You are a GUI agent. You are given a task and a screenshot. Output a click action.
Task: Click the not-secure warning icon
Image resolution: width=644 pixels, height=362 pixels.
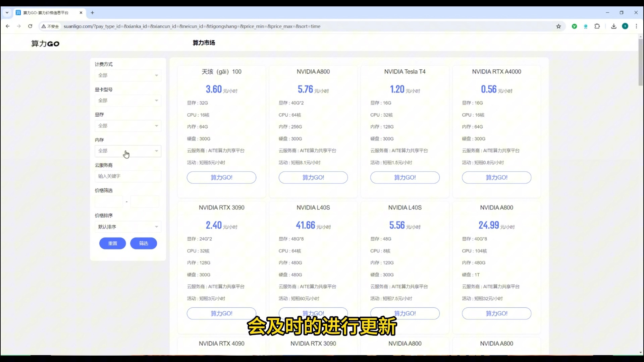(x=44, y=26)
